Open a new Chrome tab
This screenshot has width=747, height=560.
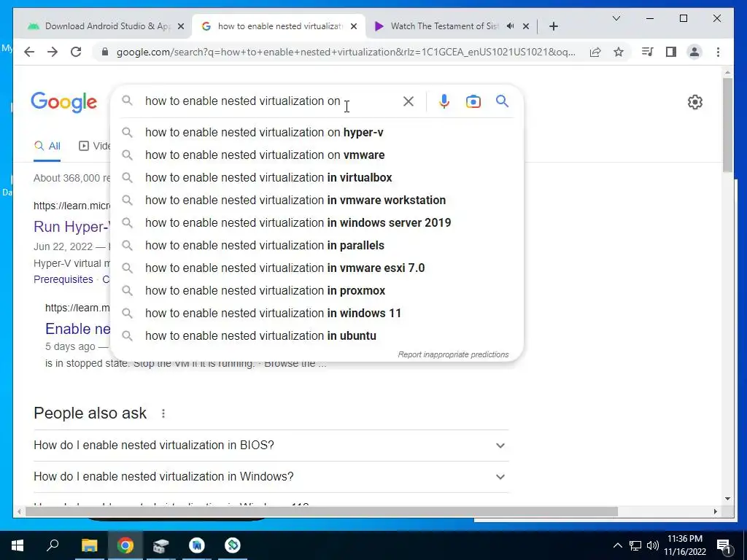coord(553,26)
